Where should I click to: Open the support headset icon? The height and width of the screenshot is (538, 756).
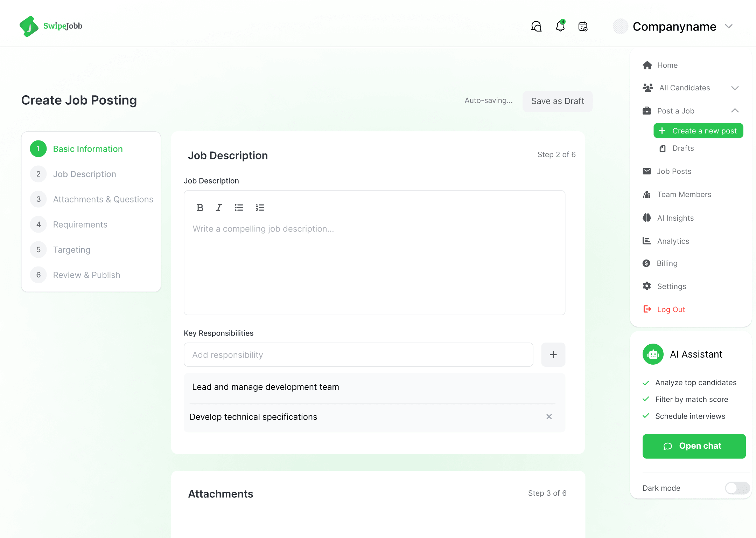tap(536, 26)
